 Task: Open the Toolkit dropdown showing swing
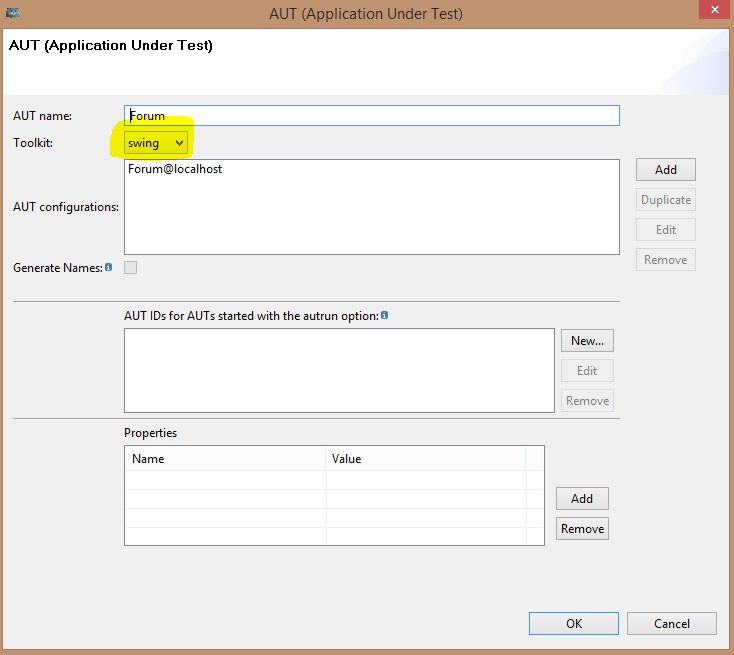[x=156, y=143]
